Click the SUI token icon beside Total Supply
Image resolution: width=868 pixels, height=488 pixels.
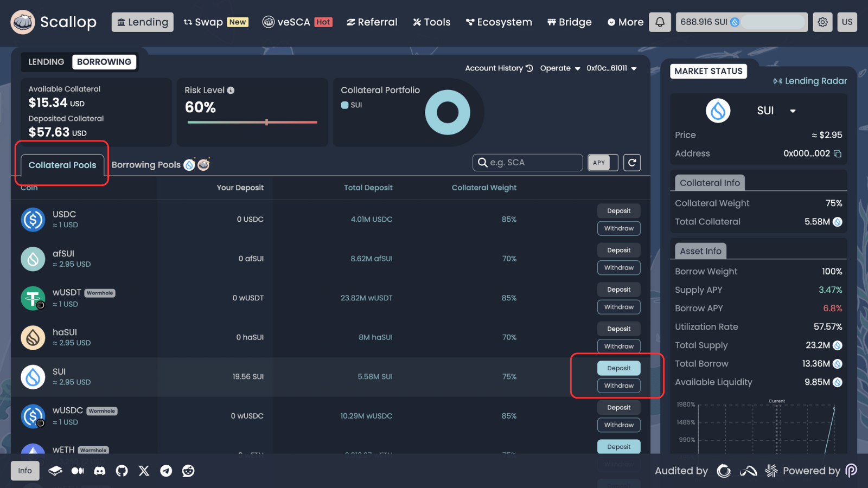coord(838,345)
